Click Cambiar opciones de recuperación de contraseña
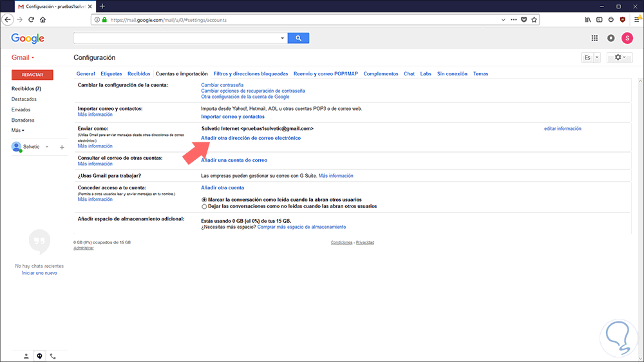Screen dimensions: 644x362 pos(253,91)
